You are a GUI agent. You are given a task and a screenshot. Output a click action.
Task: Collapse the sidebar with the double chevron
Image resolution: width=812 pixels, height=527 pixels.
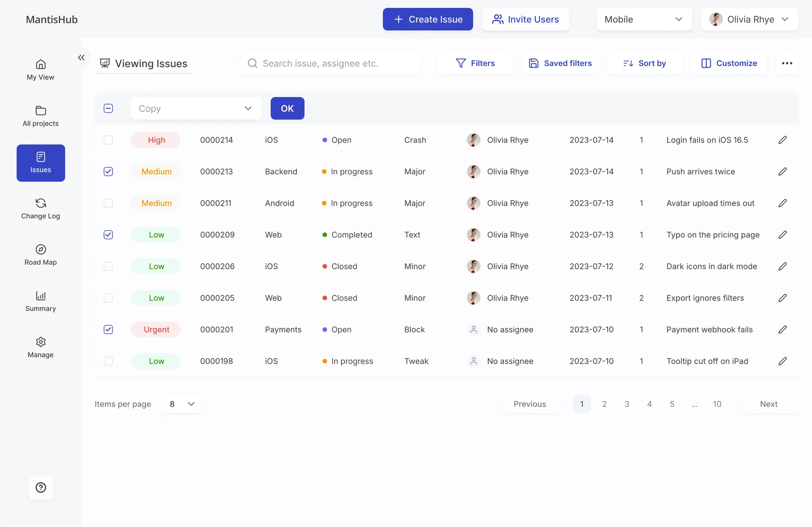(x=81, y=58)
